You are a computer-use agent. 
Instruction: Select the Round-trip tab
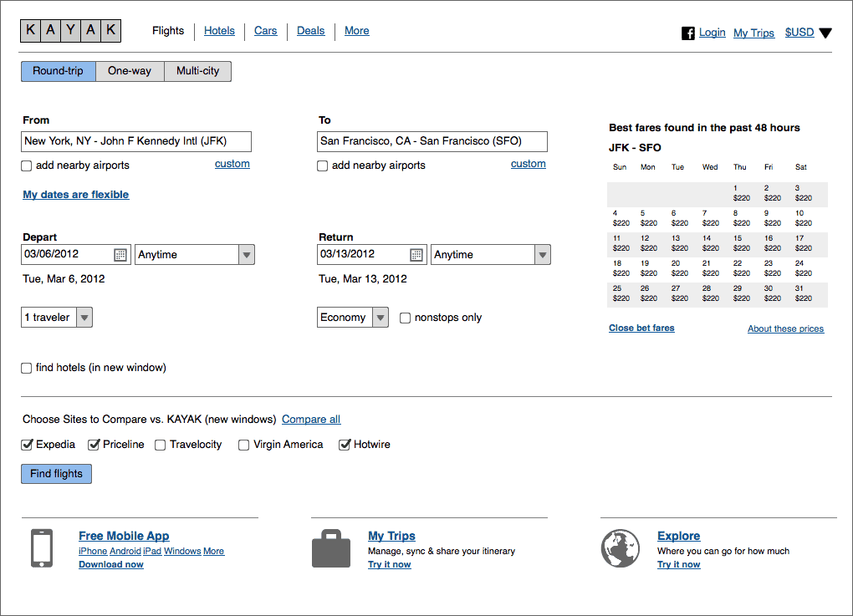pos(59,71)
